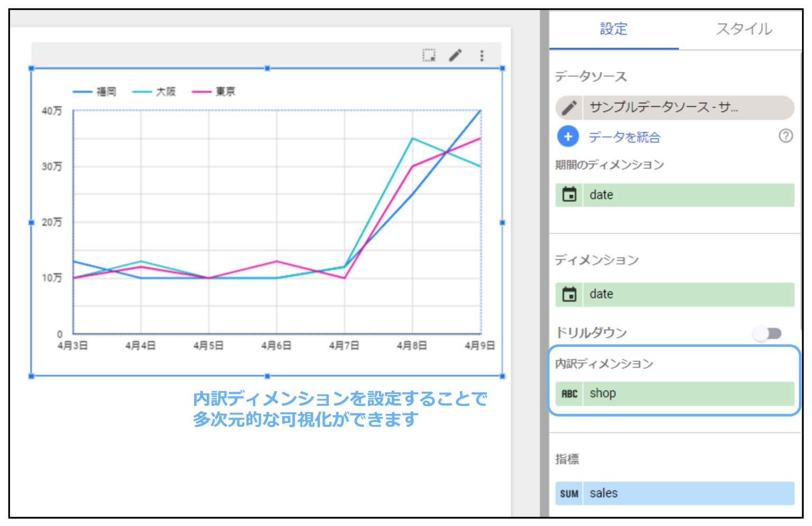The height and width of the screenshot is (526, 812).
Task: Click the ABC type icon for shop
Action: point(569,394)
